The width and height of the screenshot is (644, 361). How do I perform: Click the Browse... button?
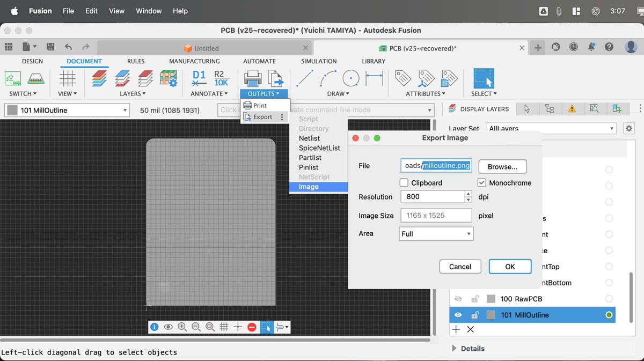pyautogui.click(x=502, y=167)
